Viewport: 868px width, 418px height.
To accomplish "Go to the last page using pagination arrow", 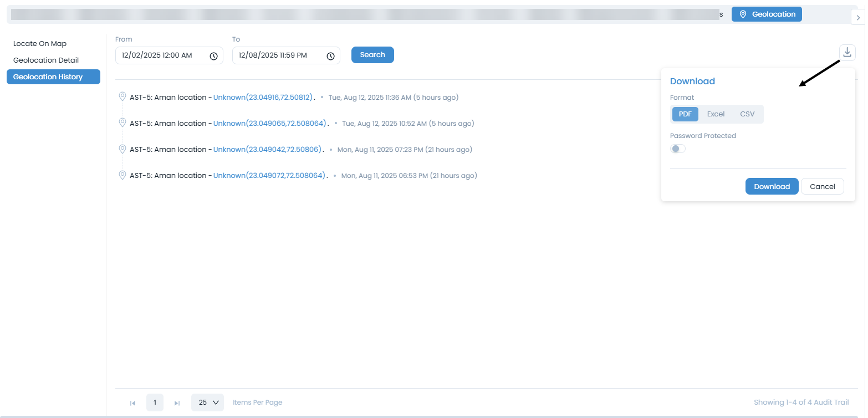I will point(177,403).
